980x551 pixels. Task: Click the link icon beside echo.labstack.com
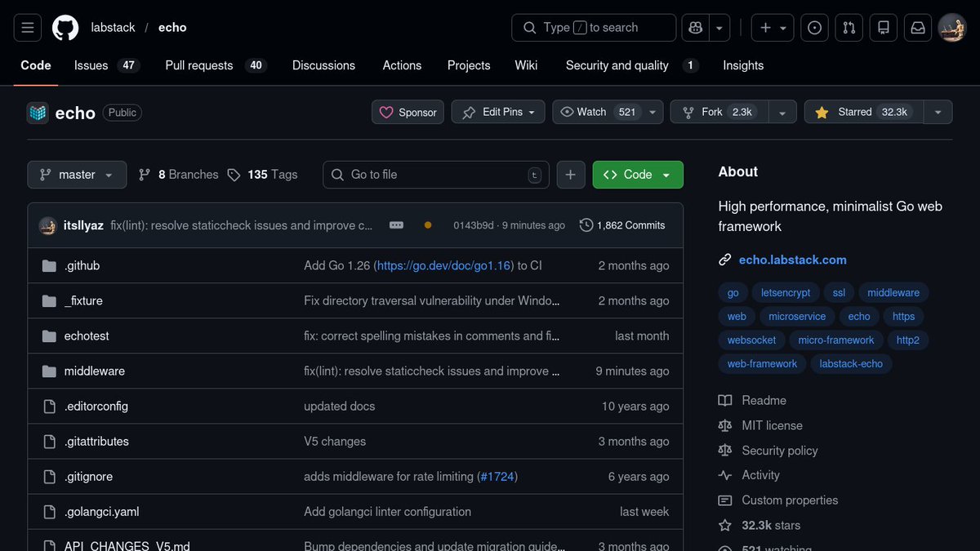(x=724, y=260)
